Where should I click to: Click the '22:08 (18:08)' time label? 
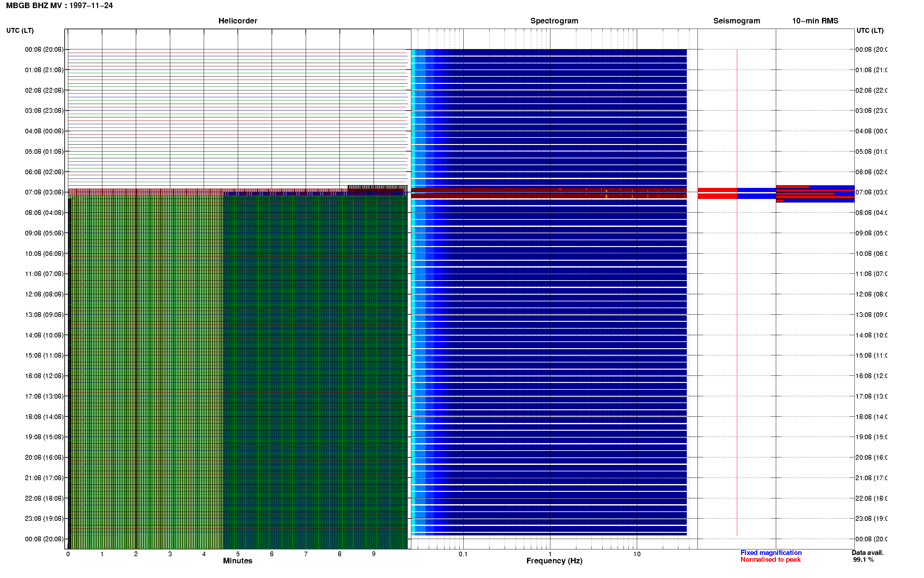(x=44, y=498)
